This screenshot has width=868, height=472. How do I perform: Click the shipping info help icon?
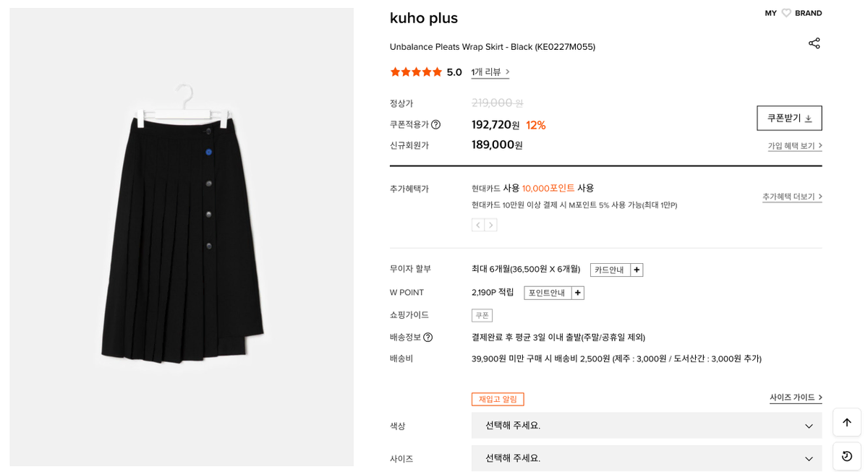[427, 337]
